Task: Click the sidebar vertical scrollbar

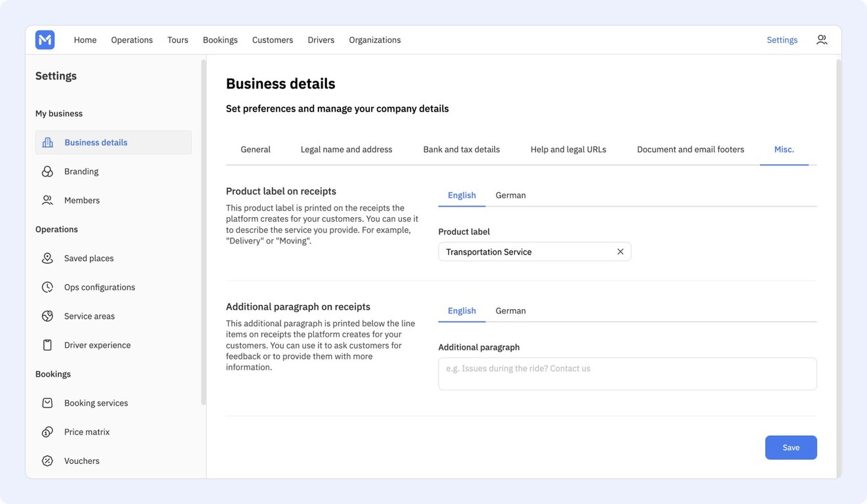Action: coord(204,233)
